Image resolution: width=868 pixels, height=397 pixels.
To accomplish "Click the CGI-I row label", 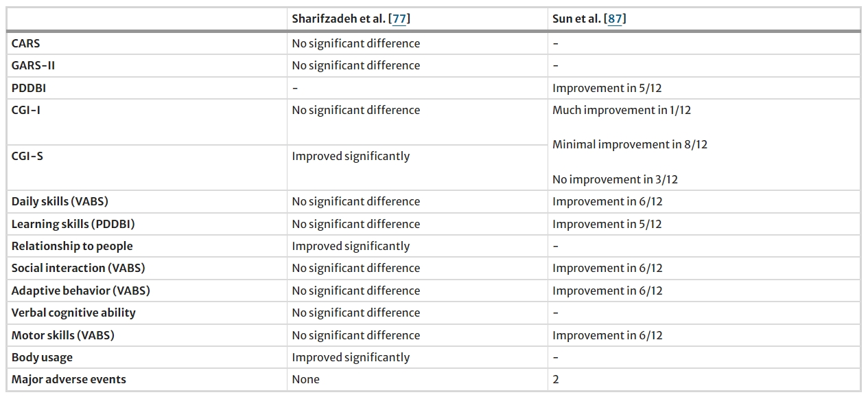I will (x=26, y=110).
